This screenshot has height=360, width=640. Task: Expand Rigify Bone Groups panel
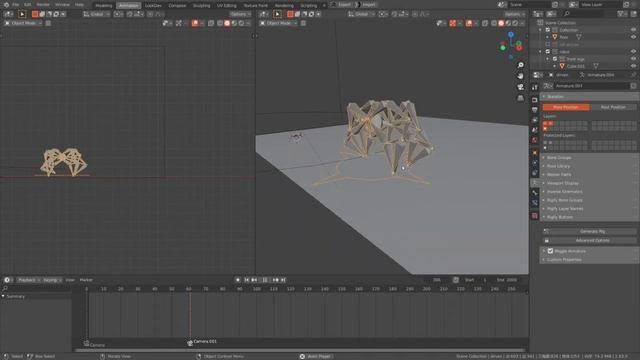point(564,200)
